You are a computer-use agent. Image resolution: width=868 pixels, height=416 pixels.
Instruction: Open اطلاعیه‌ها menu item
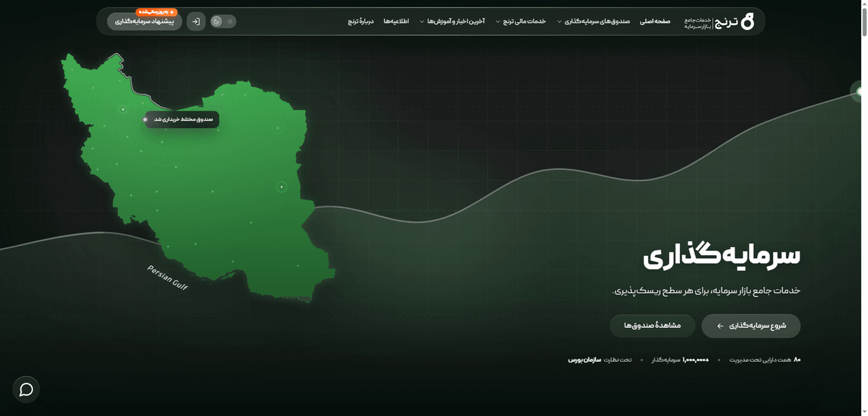click(x=396, y=22)
